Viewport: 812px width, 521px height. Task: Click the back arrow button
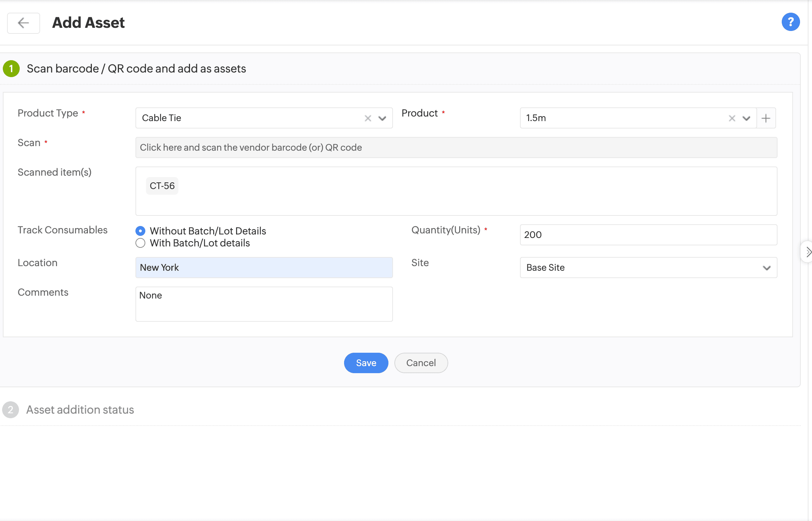(x=24, y=23)
